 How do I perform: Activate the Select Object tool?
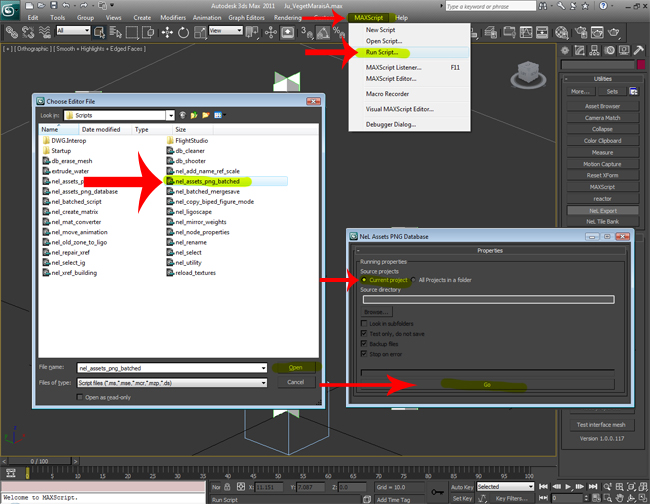(99, 32)
